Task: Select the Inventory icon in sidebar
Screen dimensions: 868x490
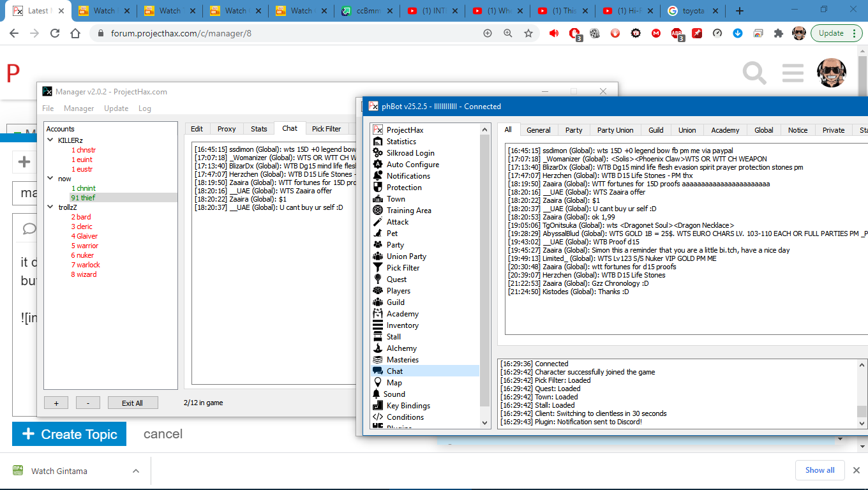Action: pyautogui.click(x=378, y=325)
